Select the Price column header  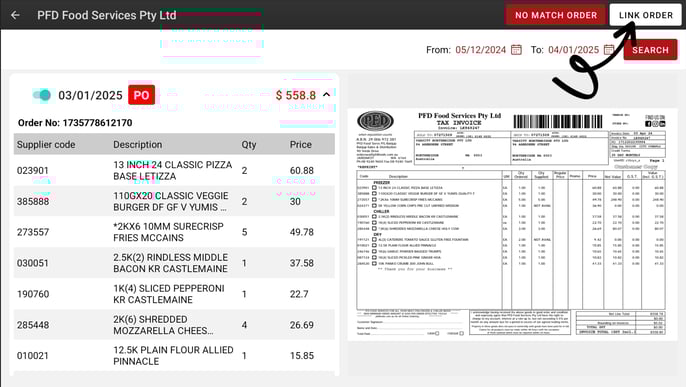coord(301,144)
